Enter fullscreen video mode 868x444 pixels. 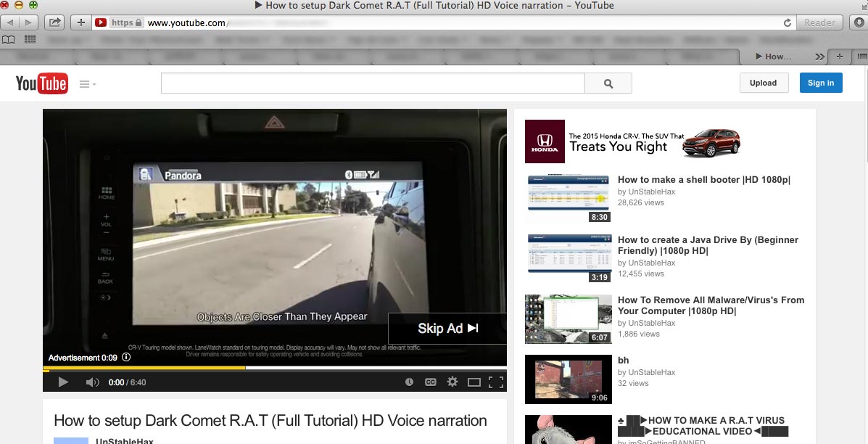click(496, 382)
